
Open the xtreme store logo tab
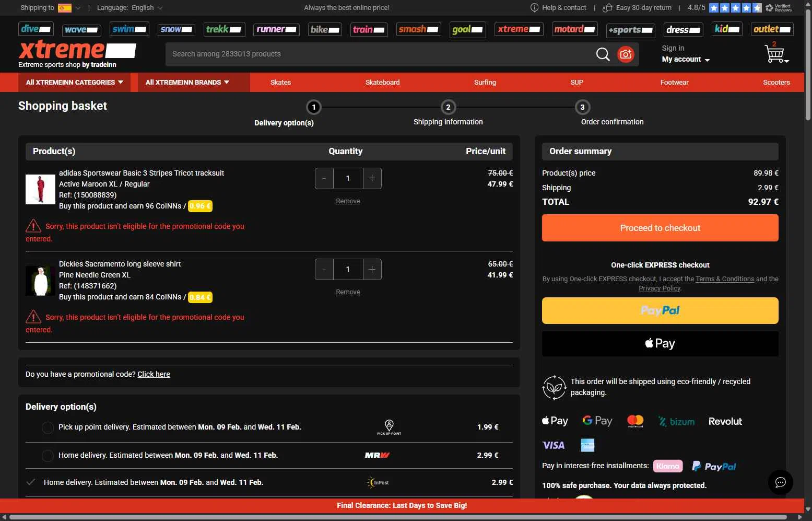(x=519, y=29)
